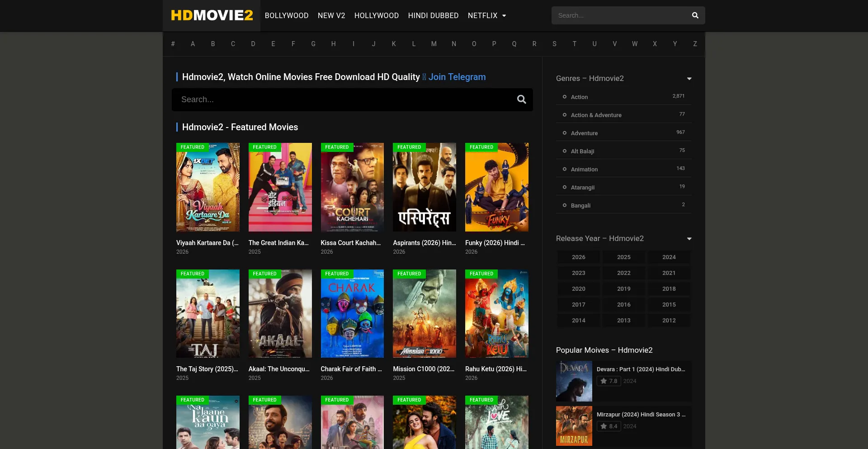Open the Hollywood menu item
Image resolution: width=868 pixels, height=449 pixels.
pos(377,15)
